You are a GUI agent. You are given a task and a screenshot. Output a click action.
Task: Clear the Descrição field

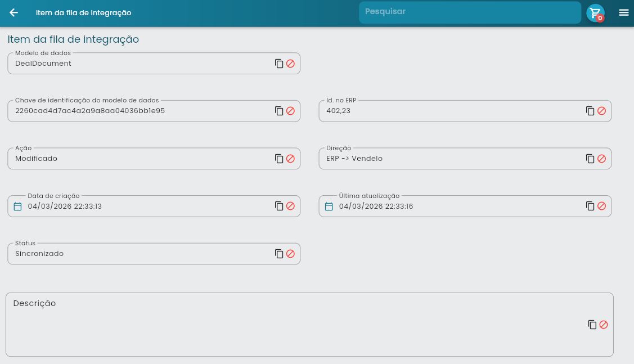point(604,325)
